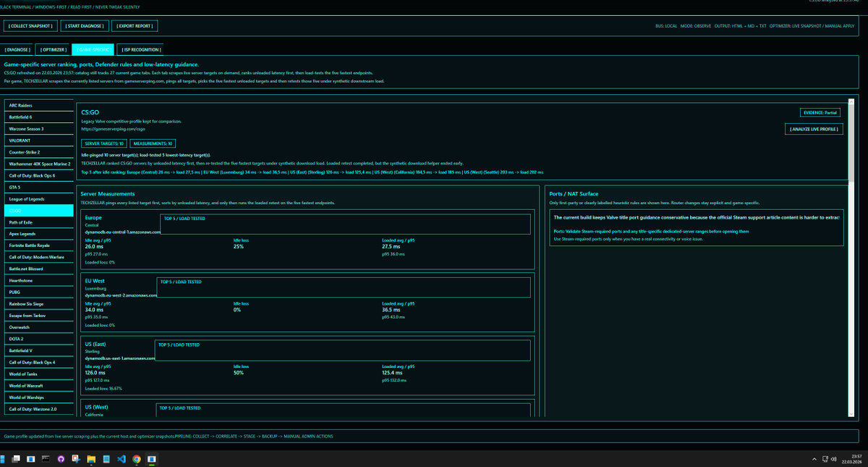Open Warhammer 40K Space Marine 2

click(39, 164)
